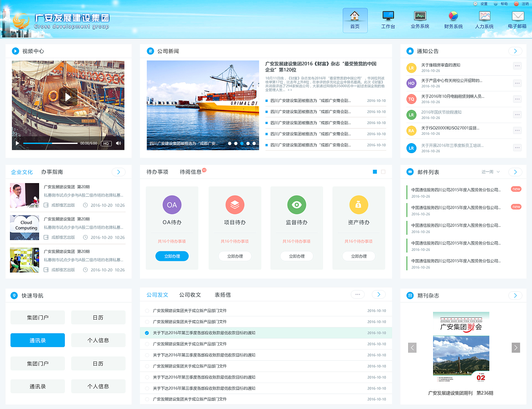Click the blue 立即办理 button under OA待办
Viewport: 532px width, 409px height.
coord(172,256)
